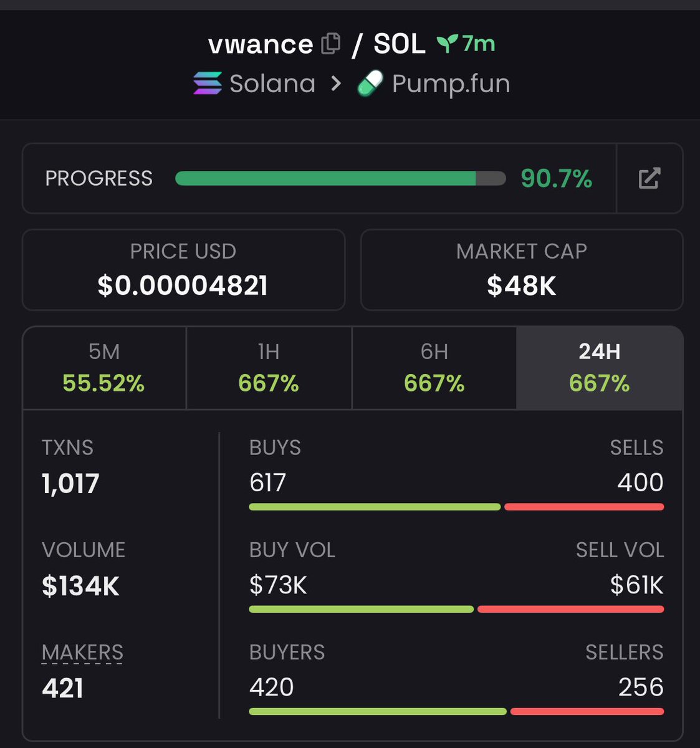Image resolution: width=700 pixels, height=748 pixels.
Task: Select the 5M timeframe tab
Action: coord(104,368)
